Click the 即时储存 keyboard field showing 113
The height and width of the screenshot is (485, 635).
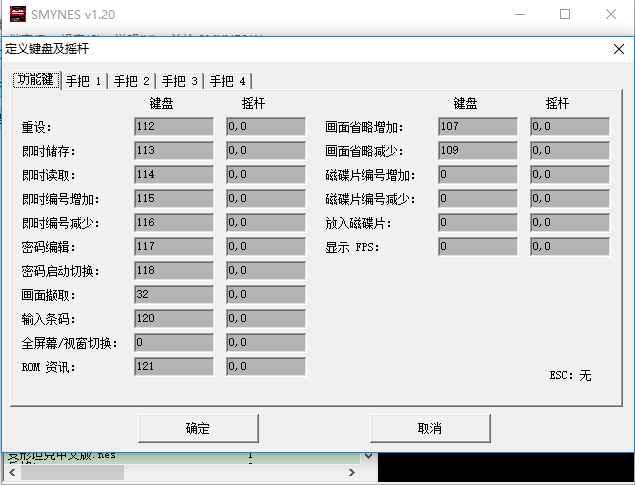click(174, 151)
